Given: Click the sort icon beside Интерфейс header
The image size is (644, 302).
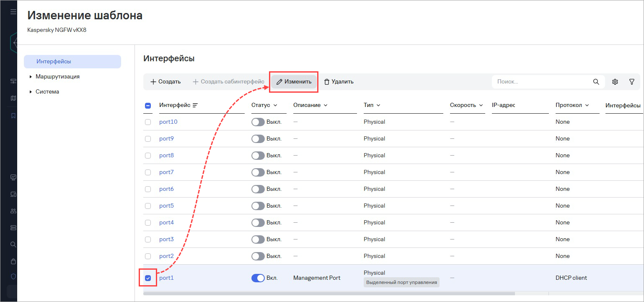Looking at the screenshot, I should point(195,105).
